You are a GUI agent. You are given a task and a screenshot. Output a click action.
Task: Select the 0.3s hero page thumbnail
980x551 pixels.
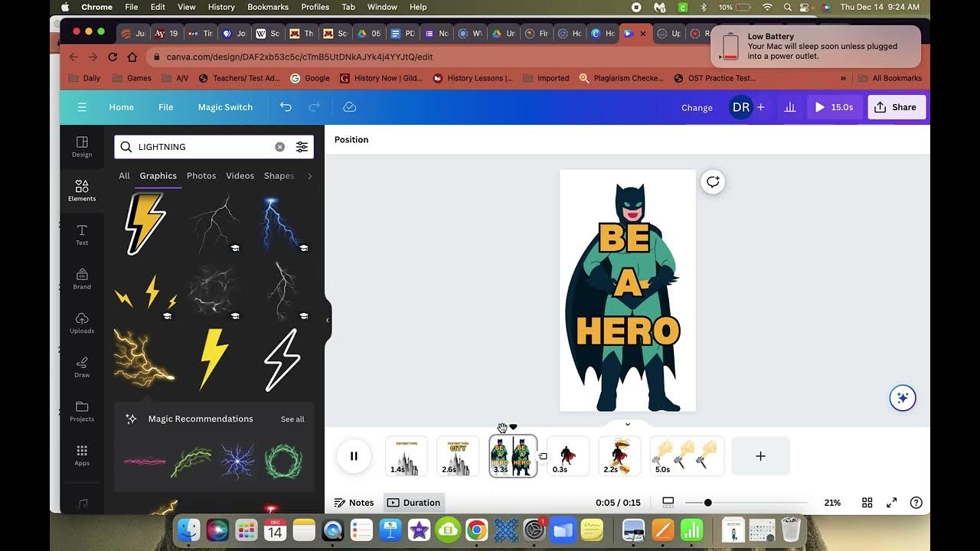pyautogui.click(x=568, y=456)
